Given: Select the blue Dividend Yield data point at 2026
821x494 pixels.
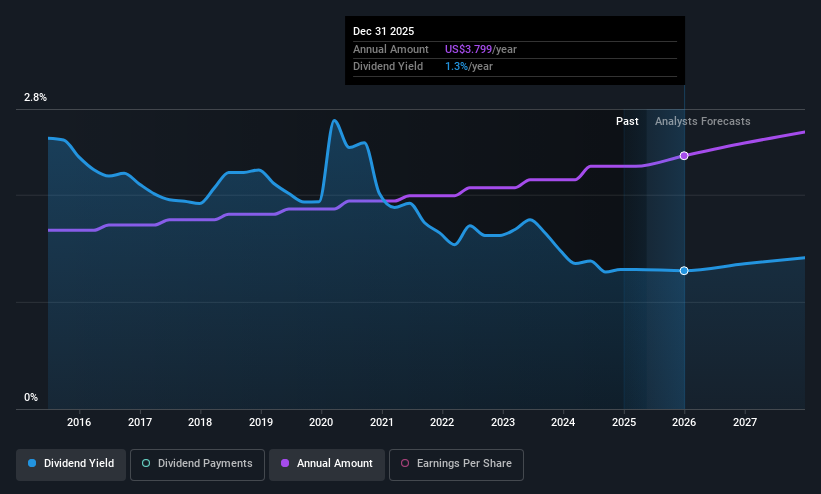Looking at the screenshot, I should (x=684, y=271).
